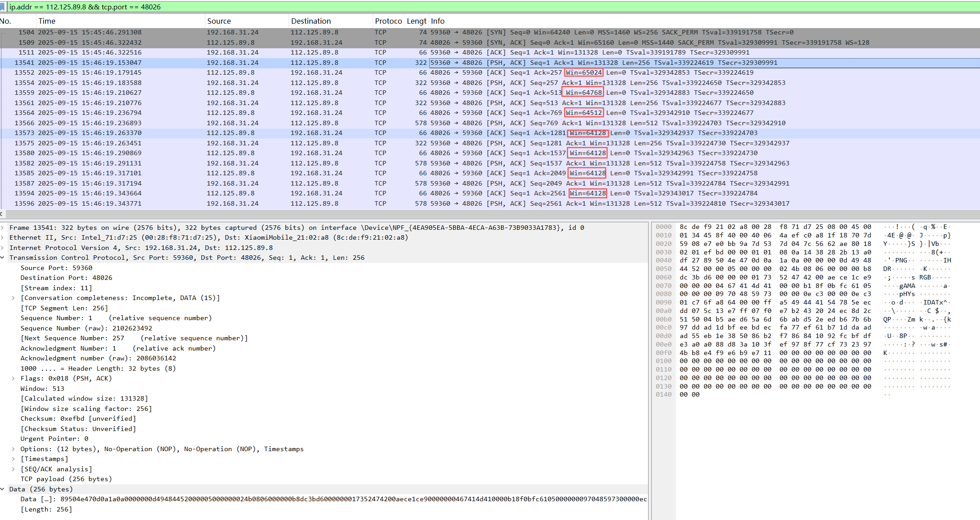Select Window size scaling factor: 256 field
This screenshot has height=520, width=980.
86,409
